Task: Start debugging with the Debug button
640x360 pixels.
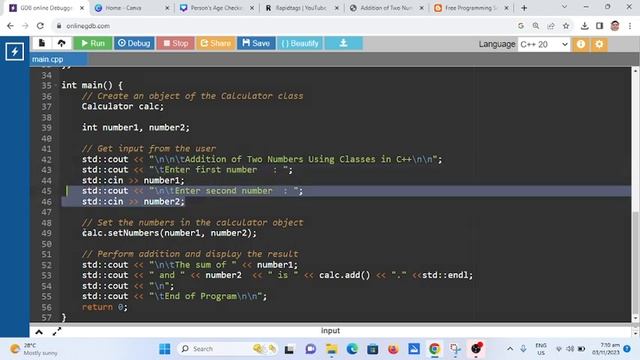Action: click(x=134, y=43)
